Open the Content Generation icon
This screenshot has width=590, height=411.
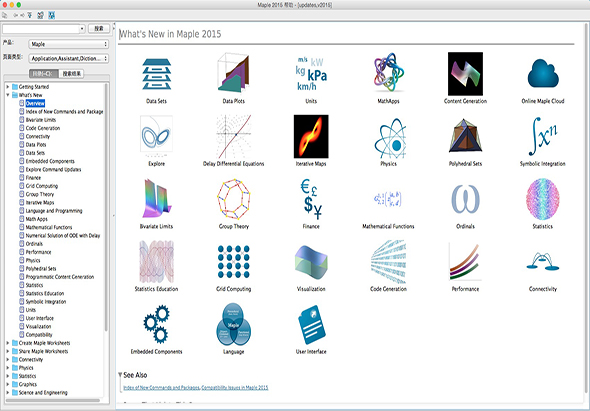[x=465, y=74]
